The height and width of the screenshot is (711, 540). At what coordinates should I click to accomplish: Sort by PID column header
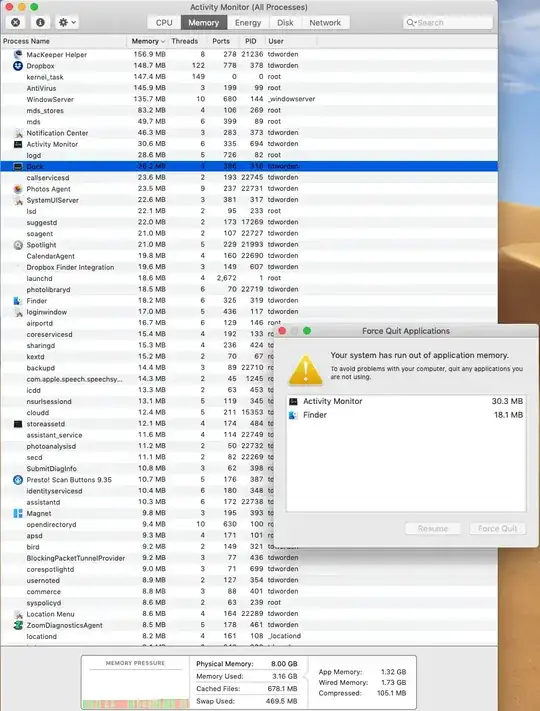coord(251,41)
